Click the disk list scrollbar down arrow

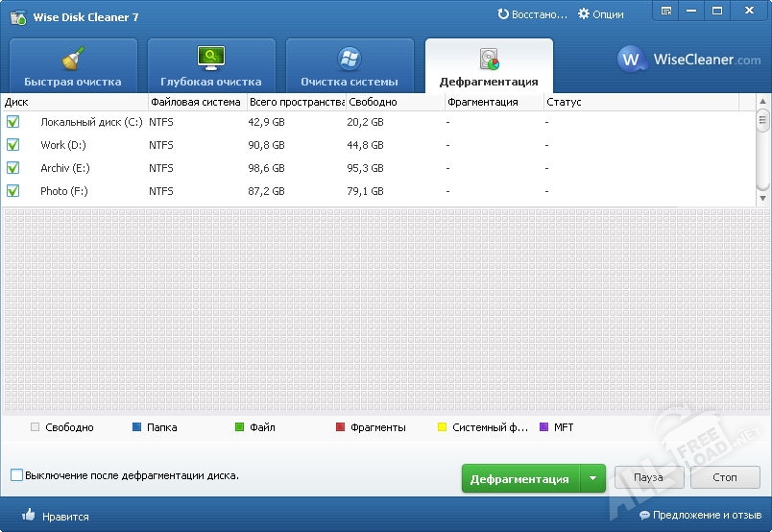(x=763, y=198)
